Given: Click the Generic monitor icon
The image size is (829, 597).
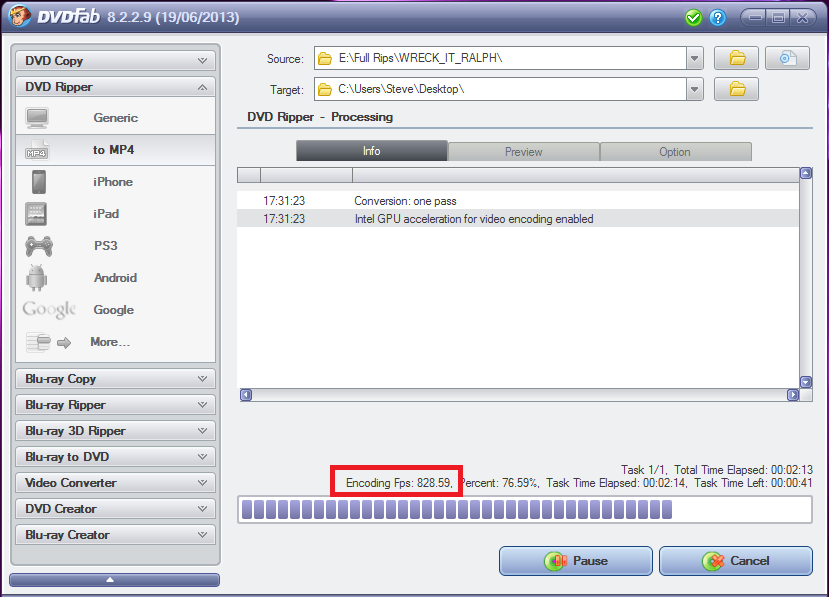Looking at the screenshot, I should (37, 118).
